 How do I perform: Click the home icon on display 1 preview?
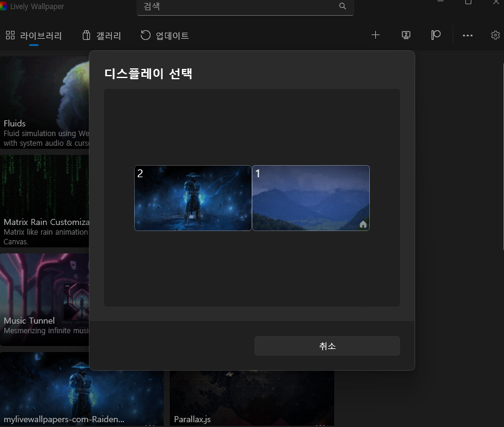[x=363, y=224]
